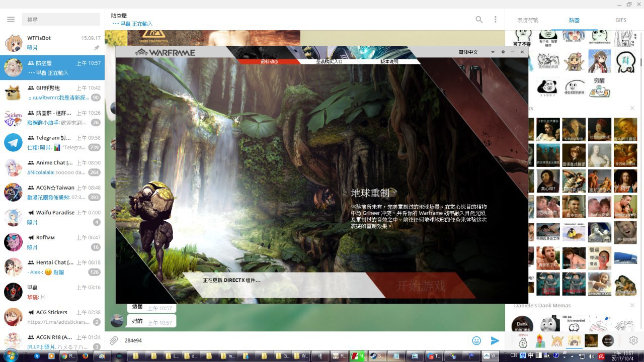Screen dimensions: 644x362
Task: Switch to the 版本说明 release notes tab
Action: pos(389,61)
